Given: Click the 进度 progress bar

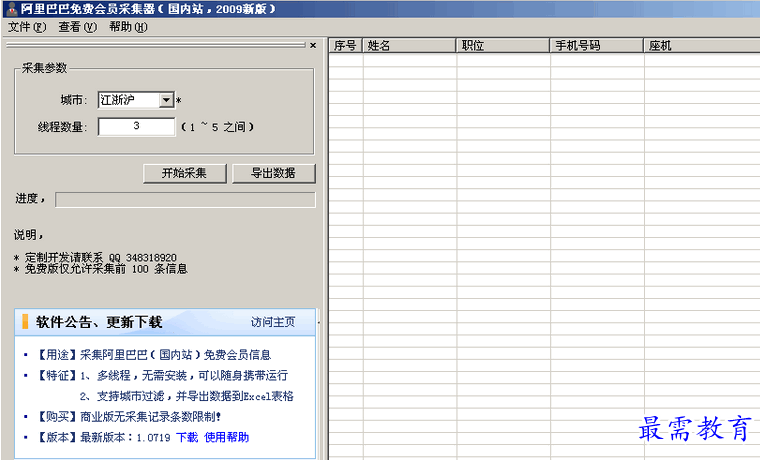Looking at the screenshot, I should [185, 200].
